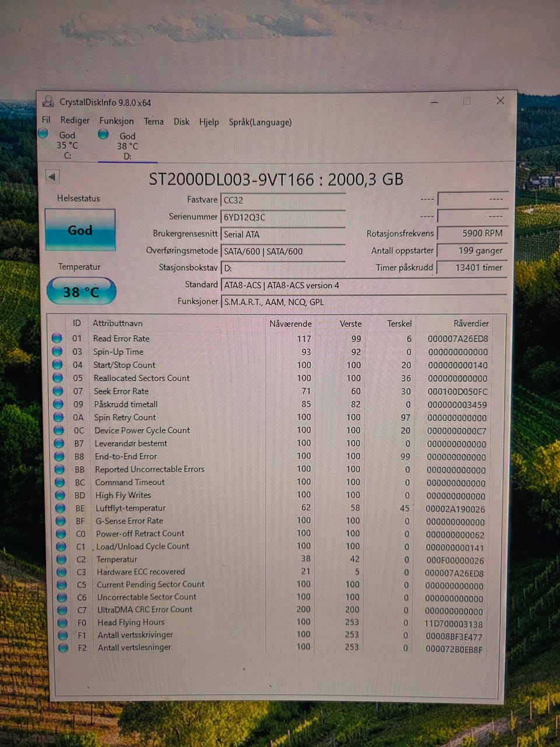Click the Timer påskrudd value 13401 timer
This screenshot has height=747, width=560.
pyautogui.click(x=473, y=267)
